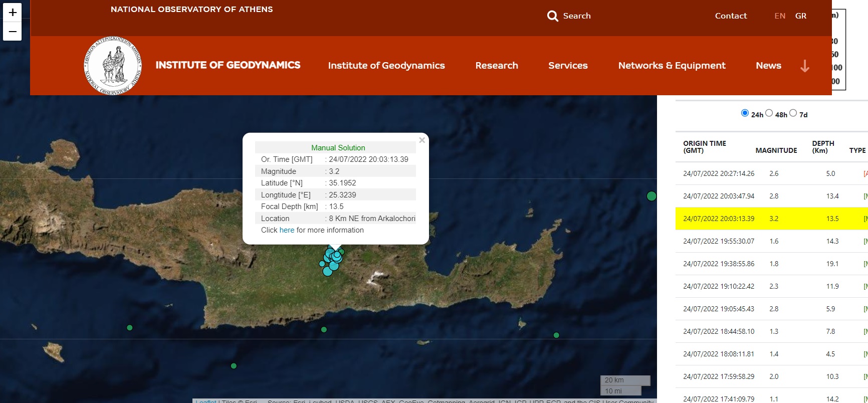This screenshot has width=868, height=403.
Task: Click the green earthquake marker near east edge
Action: (652, 196)
